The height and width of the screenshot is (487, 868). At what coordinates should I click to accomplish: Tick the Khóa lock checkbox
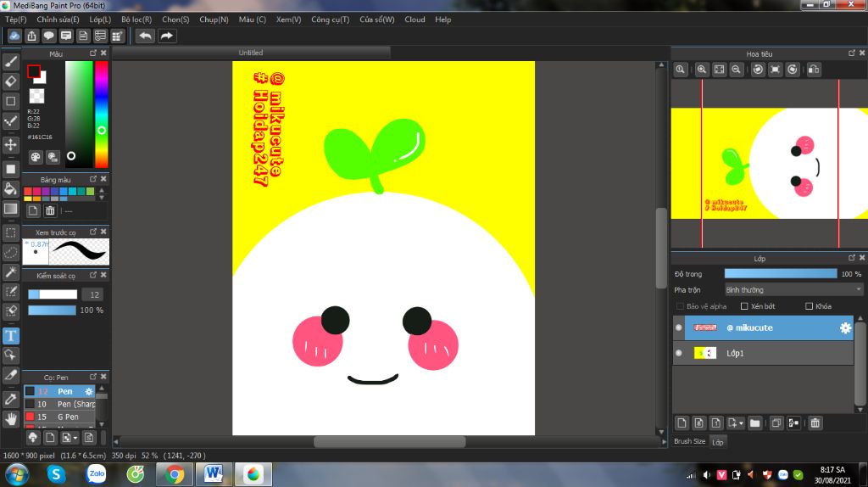809,306
